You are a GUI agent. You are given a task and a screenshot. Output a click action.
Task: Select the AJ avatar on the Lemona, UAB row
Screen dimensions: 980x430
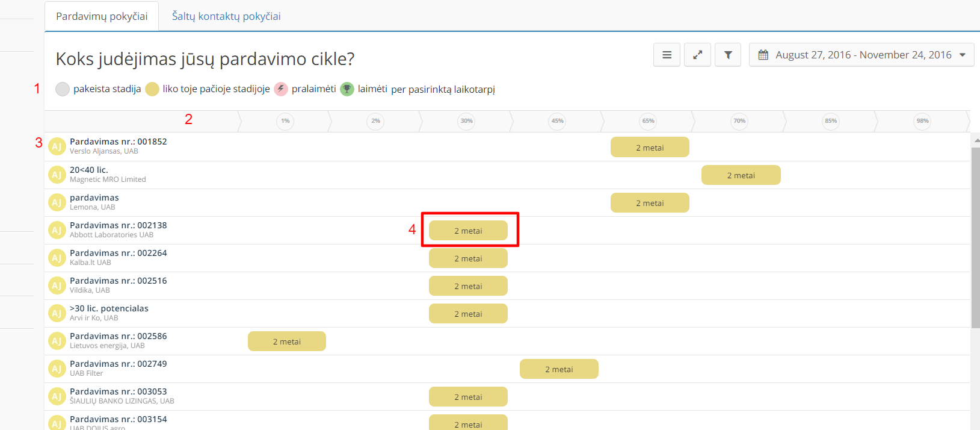tap(57, 202)
